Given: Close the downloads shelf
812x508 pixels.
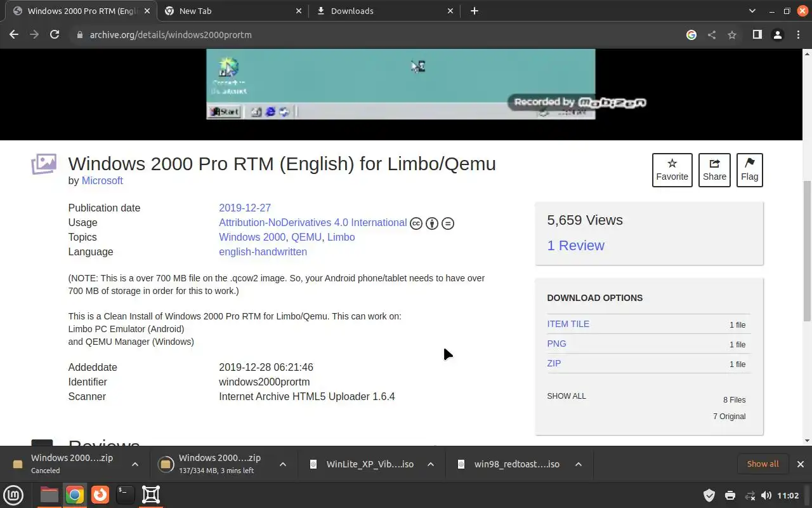Looking at the screenshot, I should point(800,464).
